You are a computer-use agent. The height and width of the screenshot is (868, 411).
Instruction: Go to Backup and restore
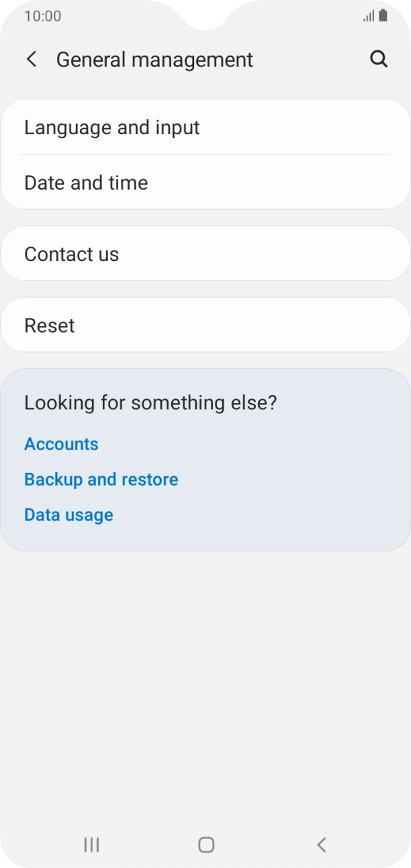click(101, 480)
